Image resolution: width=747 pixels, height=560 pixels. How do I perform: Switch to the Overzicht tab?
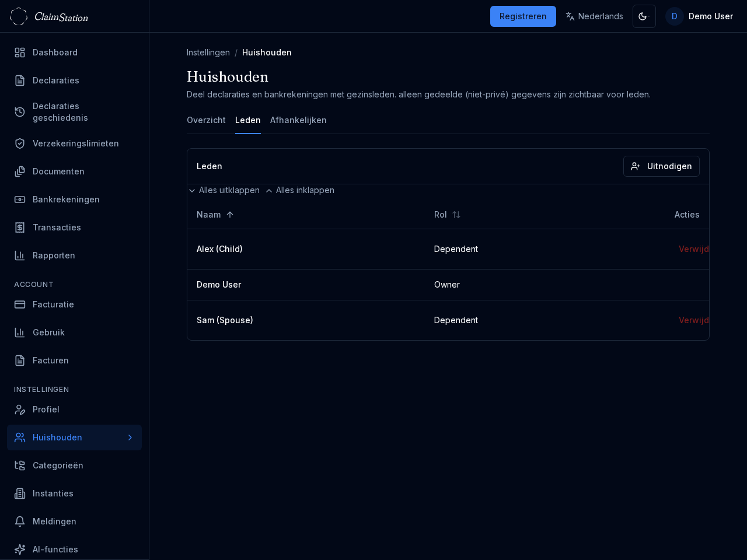tap(206, 120)
